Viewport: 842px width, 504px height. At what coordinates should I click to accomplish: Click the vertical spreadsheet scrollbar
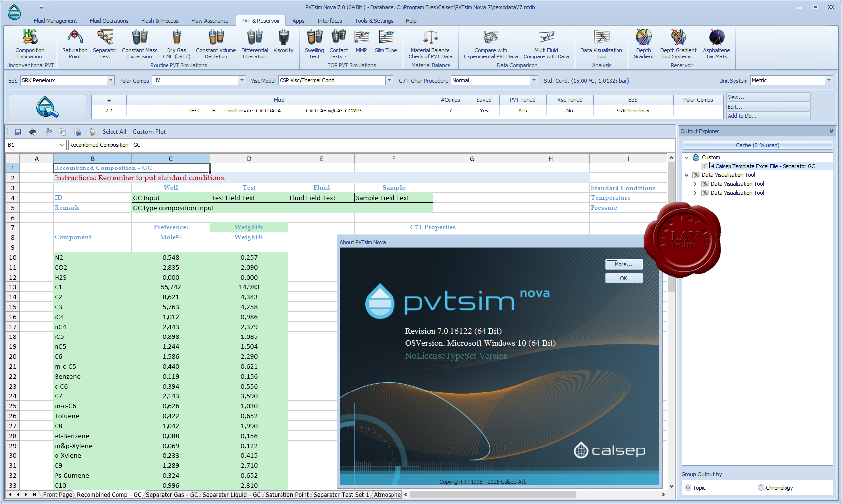[x=671, y=227]
